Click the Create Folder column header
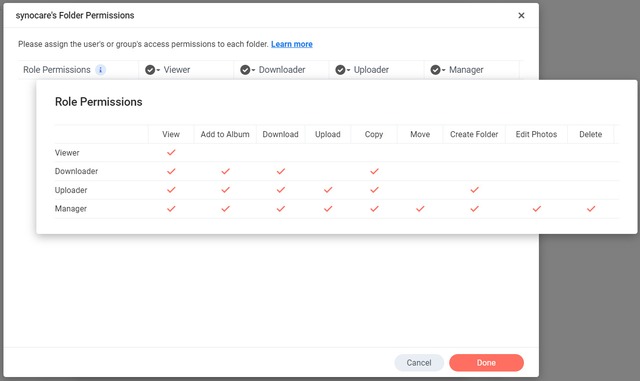 point(474,134)
